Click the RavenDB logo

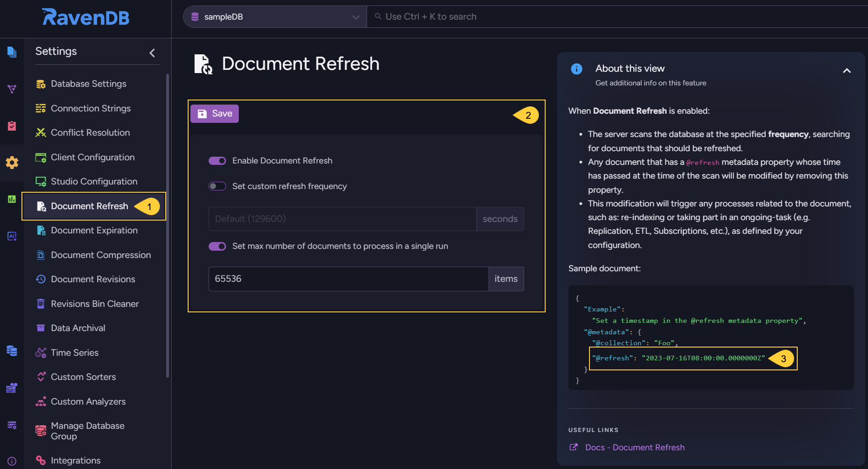[86, 17]
